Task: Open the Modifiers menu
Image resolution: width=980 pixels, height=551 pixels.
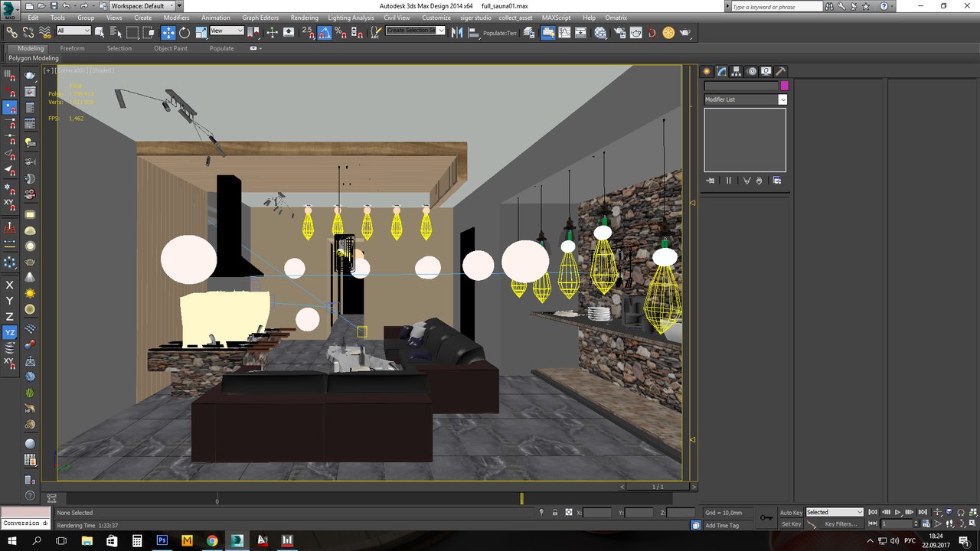Action: (177, 18)
